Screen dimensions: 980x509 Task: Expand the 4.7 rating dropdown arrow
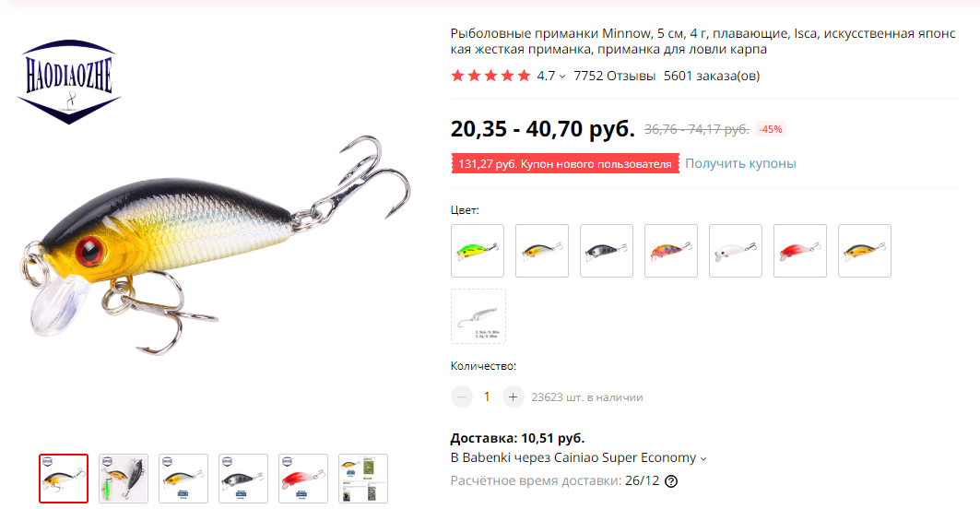(x=562, y=77)
